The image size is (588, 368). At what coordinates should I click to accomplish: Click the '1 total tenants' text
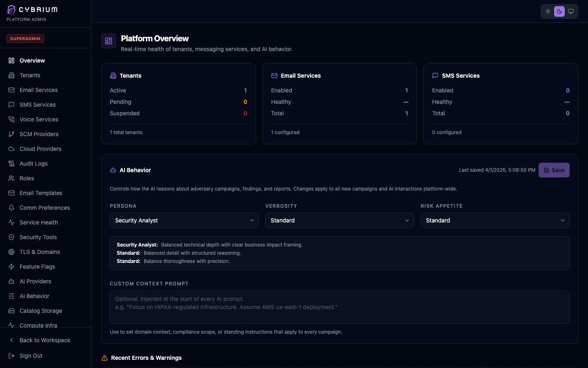[126, 132]
